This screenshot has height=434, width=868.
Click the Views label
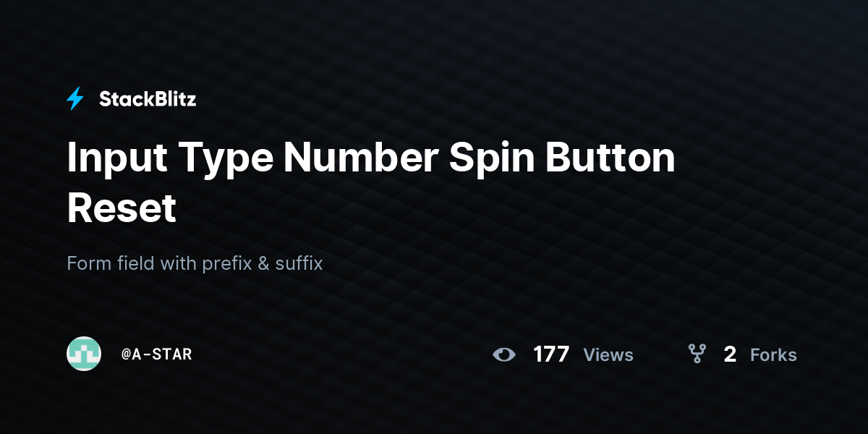(x=608, y=355)
